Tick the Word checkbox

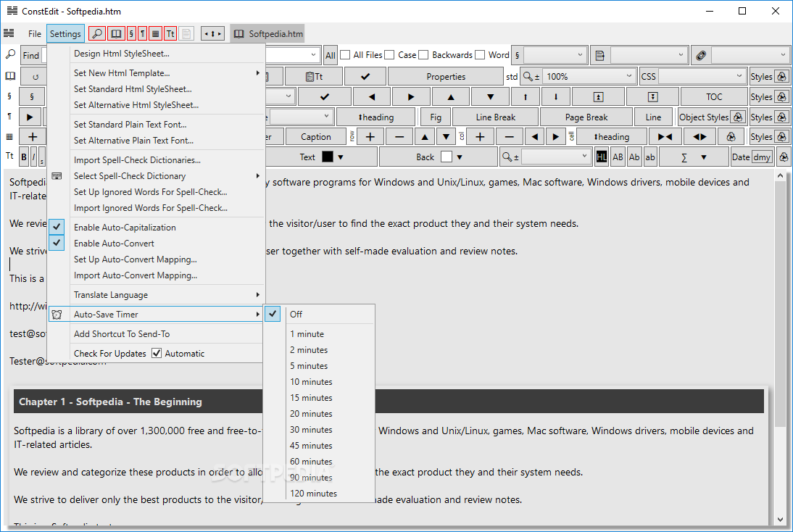(480, 54)
